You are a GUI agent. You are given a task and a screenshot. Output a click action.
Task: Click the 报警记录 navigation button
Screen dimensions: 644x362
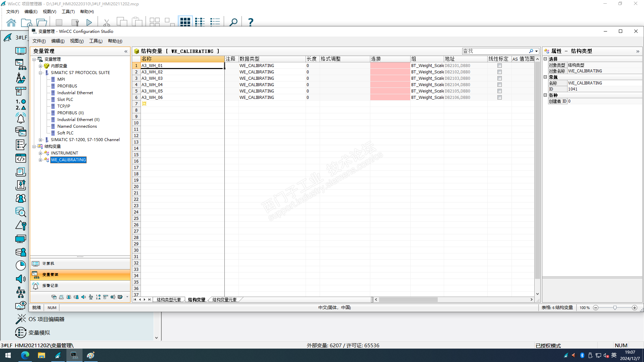click(50, 286)
